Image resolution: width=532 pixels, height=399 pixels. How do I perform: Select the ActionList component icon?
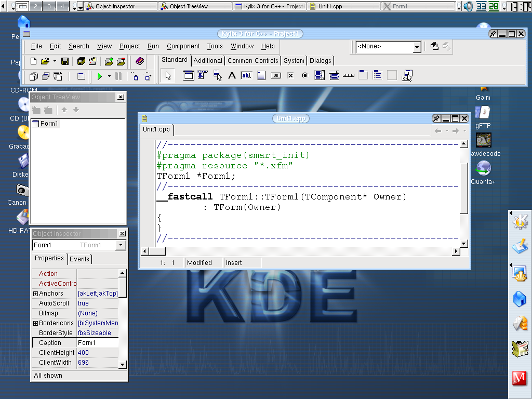(x=407, y=76)
